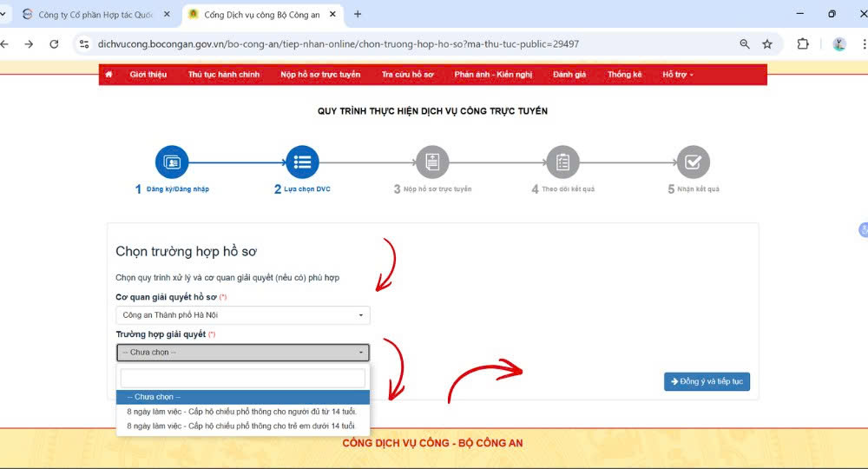The width and height of the screenshot is (868, 469).
Task: Click the step 5 Nhận kết quả checkmark icon
Action: click(x=693, y=162)
